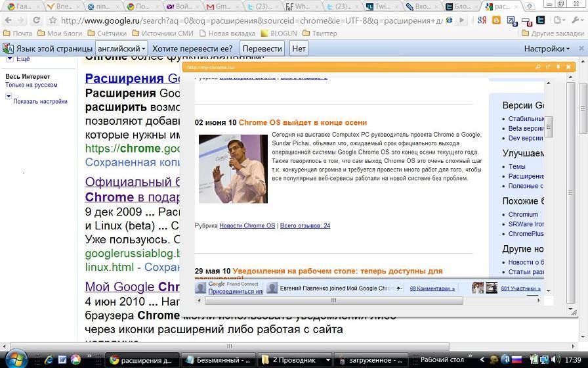Switch to the 'Вхо...' tab
Image resolution: width=588 pixels, height=368 pixels.
click(x=421, y=6)
